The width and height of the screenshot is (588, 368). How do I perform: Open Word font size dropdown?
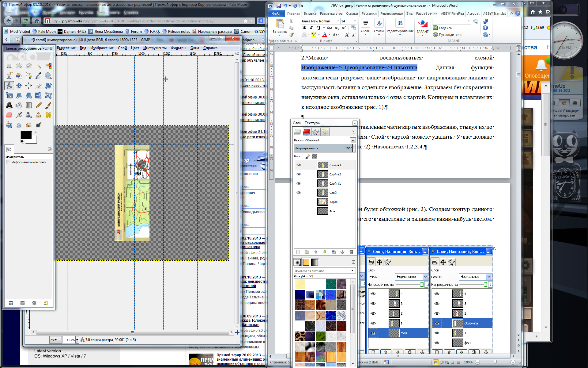tap(355, 21)
